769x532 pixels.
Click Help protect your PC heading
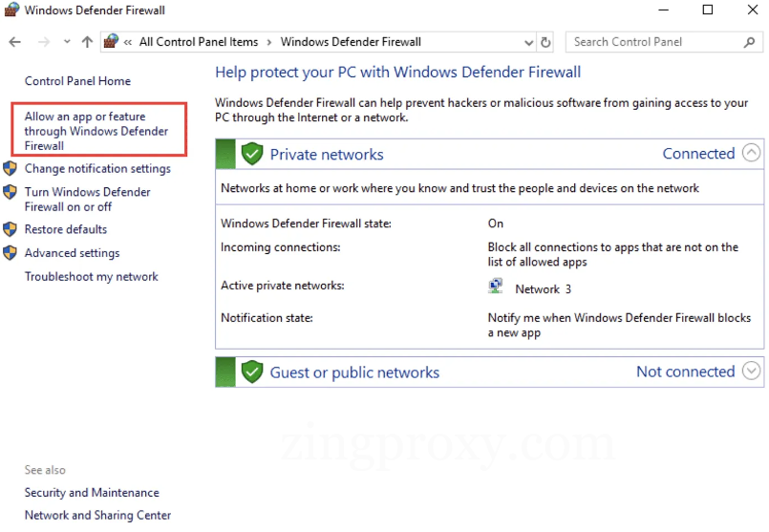click(x=397, y=73)
